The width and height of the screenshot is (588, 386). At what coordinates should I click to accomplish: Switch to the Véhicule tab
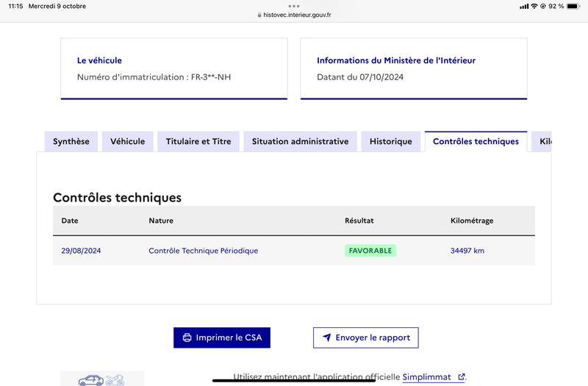(x=127, y=141)
